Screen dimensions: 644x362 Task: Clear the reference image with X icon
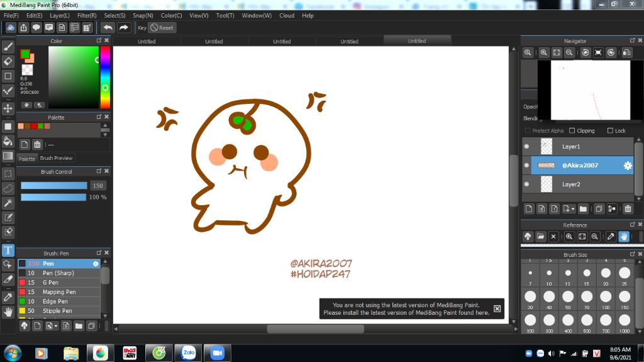point(553,237)
